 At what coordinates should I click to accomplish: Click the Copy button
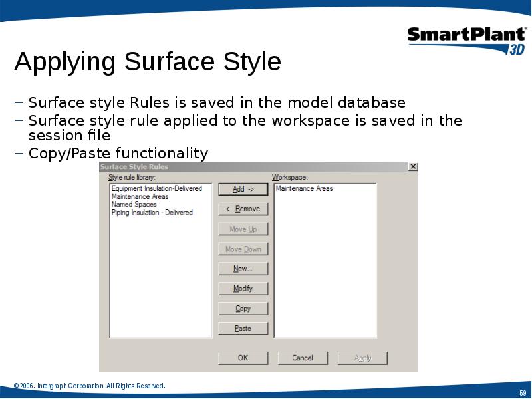pos(243,309)
